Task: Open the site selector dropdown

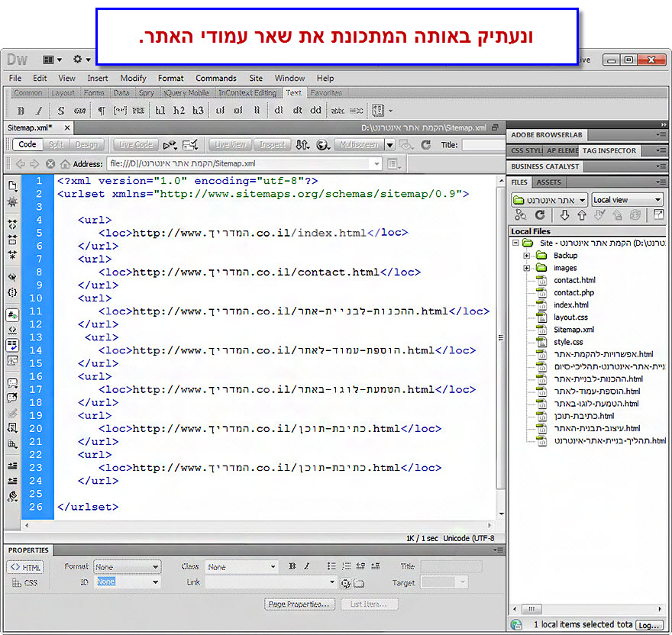Action: pyautogui.click(x=549, y=200)
